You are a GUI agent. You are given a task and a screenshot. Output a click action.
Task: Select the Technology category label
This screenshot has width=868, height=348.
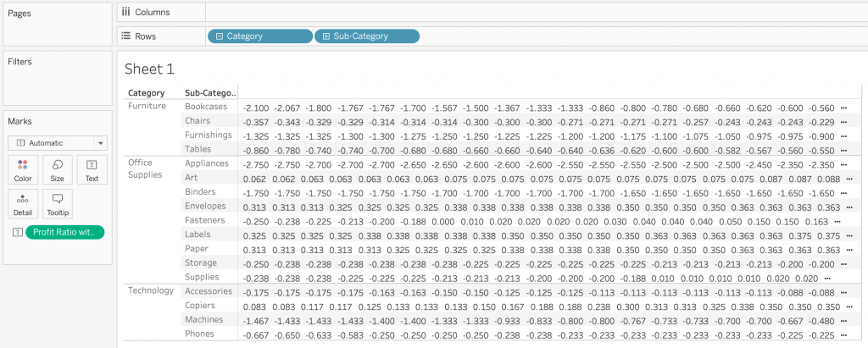[x=151, y=290]
